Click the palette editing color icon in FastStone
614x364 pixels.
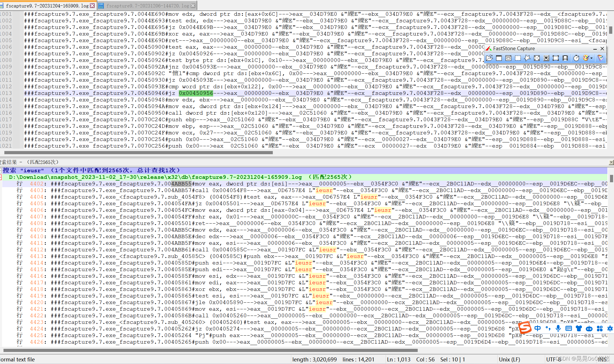[x=586, y=58]
